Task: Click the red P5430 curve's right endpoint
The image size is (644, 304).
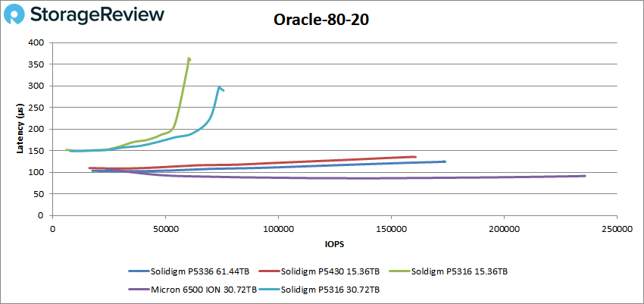Action: (415, 156)
